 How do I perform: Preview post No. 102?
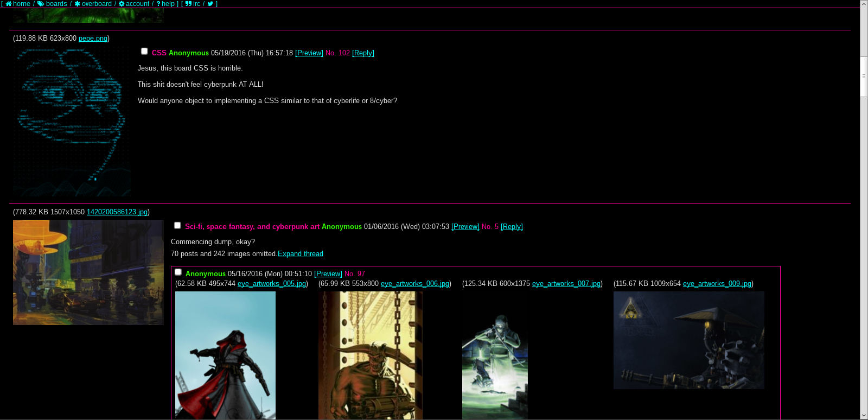309,53
